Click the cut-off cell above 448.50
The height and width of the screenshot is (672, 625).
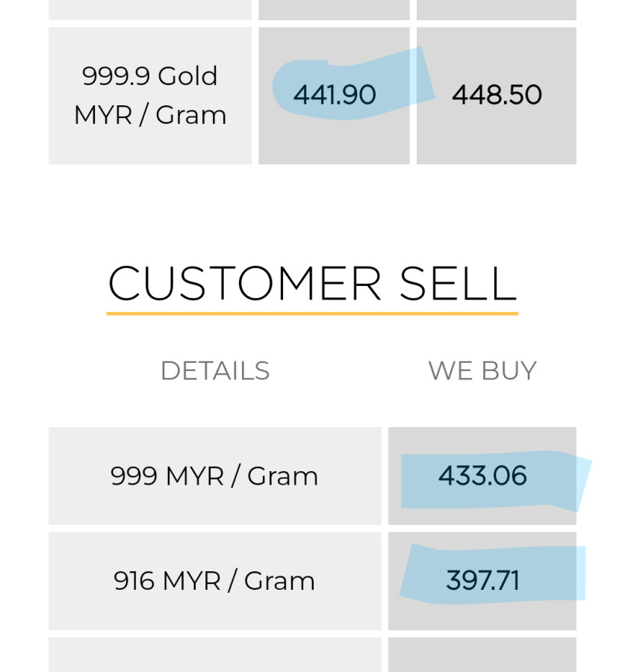497,9
